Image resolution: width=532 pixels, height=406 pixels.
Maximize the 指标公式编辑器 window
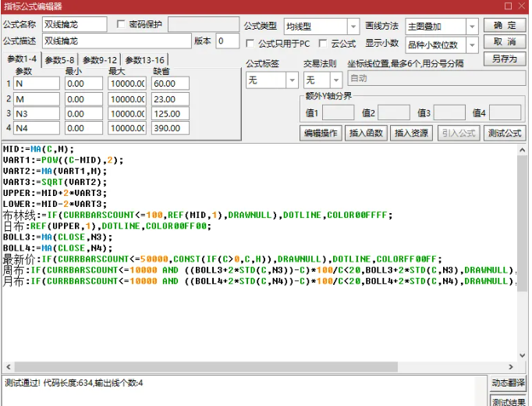[x=508, y=6]
